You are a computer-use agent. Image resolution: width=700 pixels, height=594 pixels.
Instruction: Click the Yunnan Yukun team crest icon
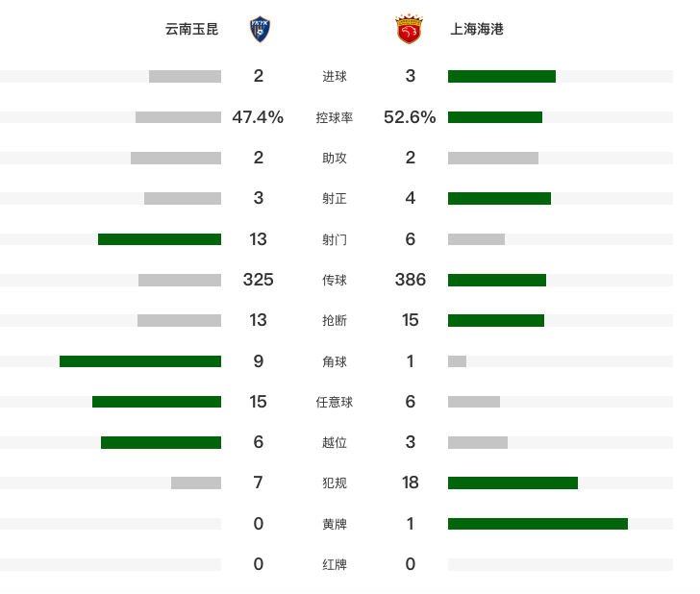(260, 30)
